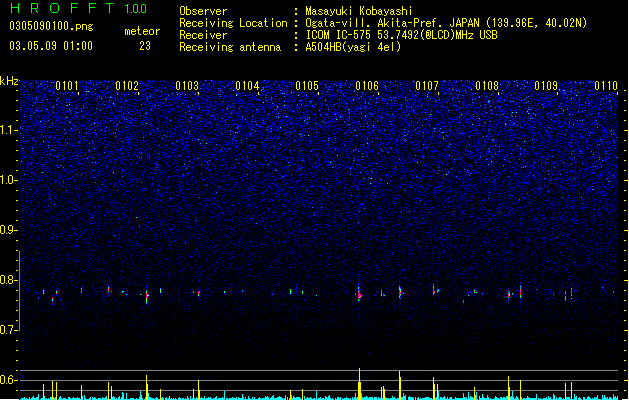Click the observer name Masayuki Kobayashi
This screenshot has width=629, height=400.
[x=359, y=11]
